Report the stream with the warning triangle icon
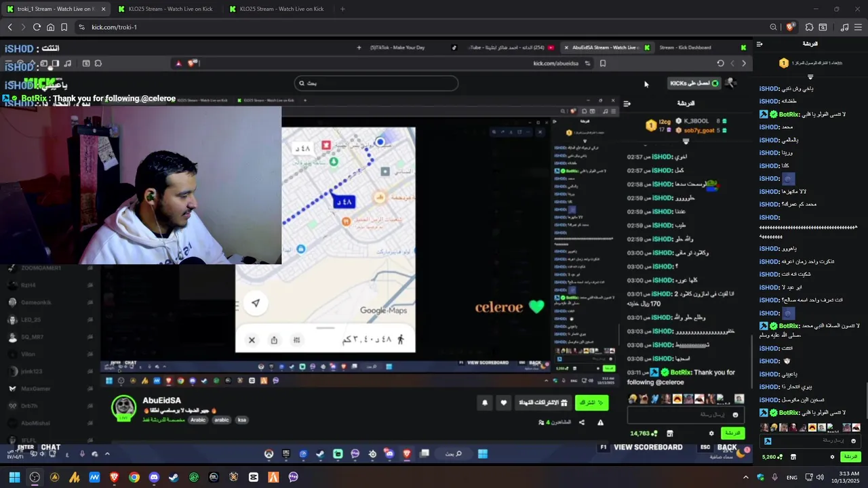The width and height of the screenshot is (868, 488). 600,422
